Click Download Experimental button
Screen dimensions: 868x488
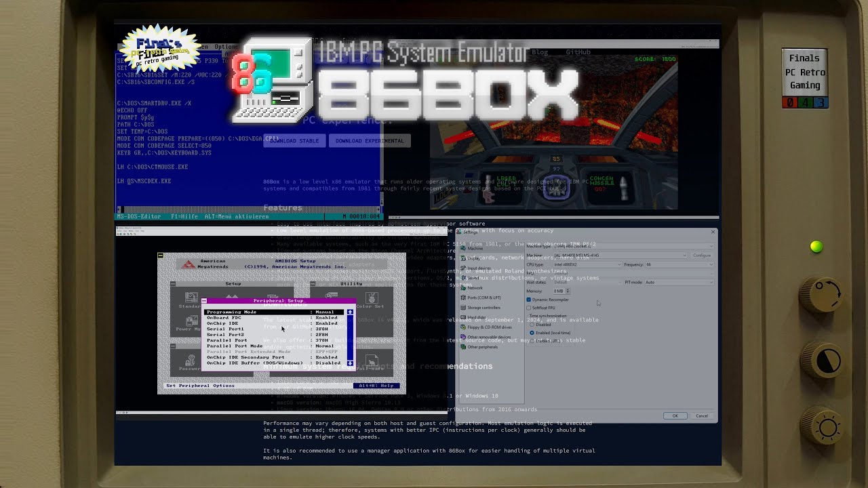pos(370,141)
